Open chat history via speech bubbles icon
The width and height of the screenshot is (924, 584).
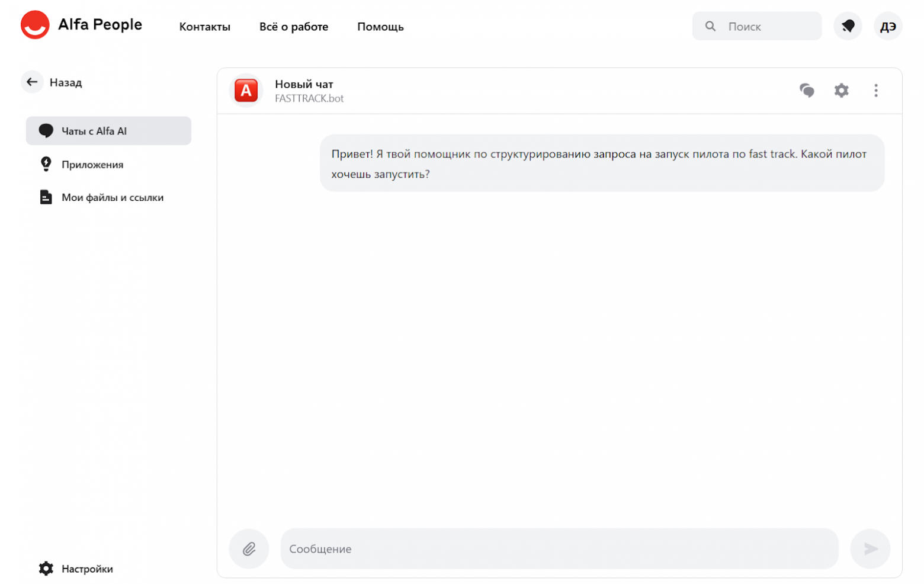click(x=807, y=90)
